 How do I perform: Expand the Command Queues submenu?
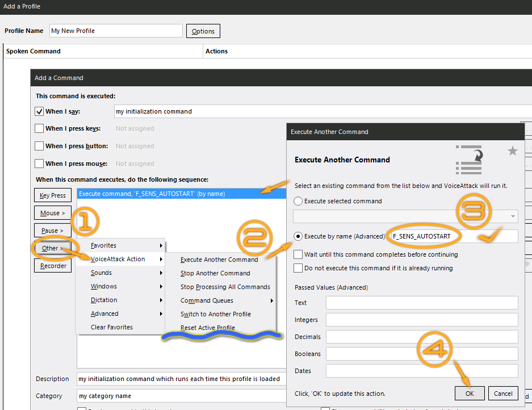(227, 300)
